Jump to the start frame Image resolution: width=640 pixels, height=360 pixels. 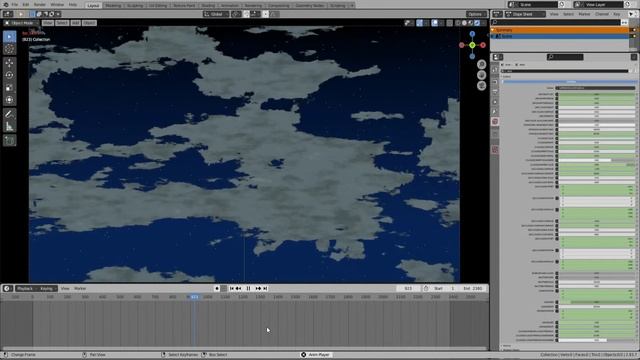(x=231, y=289)
